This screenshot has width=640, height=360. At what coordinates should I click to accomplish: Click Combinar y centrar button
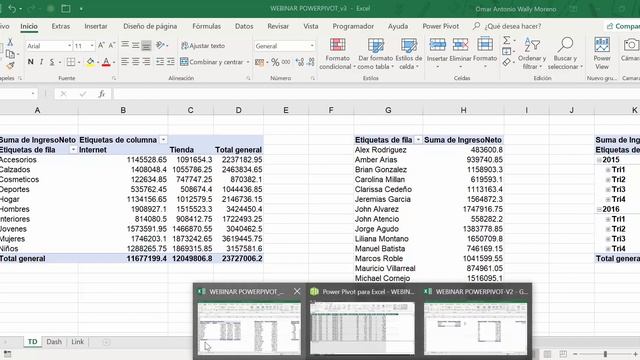click(x=211, y=62)
